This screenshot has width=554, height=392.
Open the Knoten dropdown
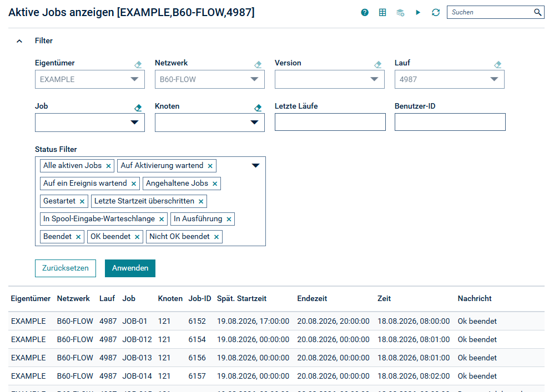(x=209, y=123)
